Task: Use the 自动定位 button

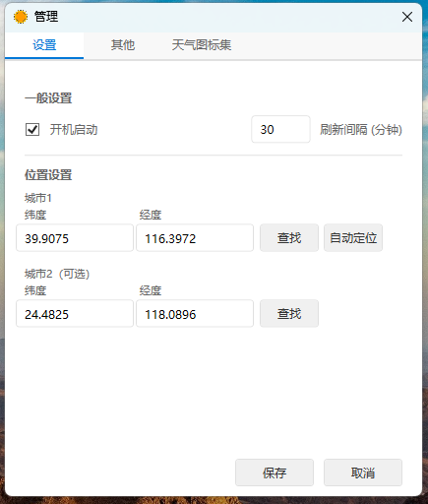Action: coord(353,238)
